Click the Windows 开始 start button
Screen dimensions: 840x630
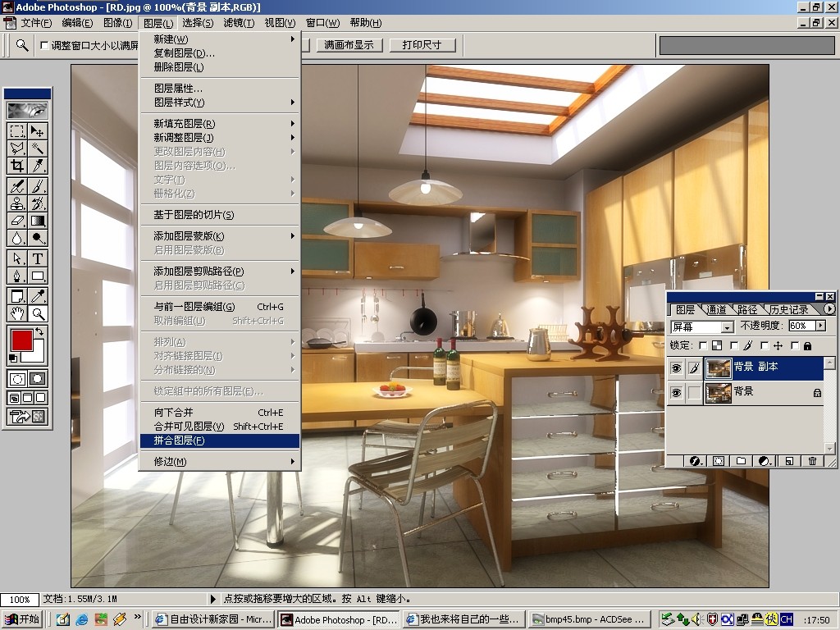21,619
